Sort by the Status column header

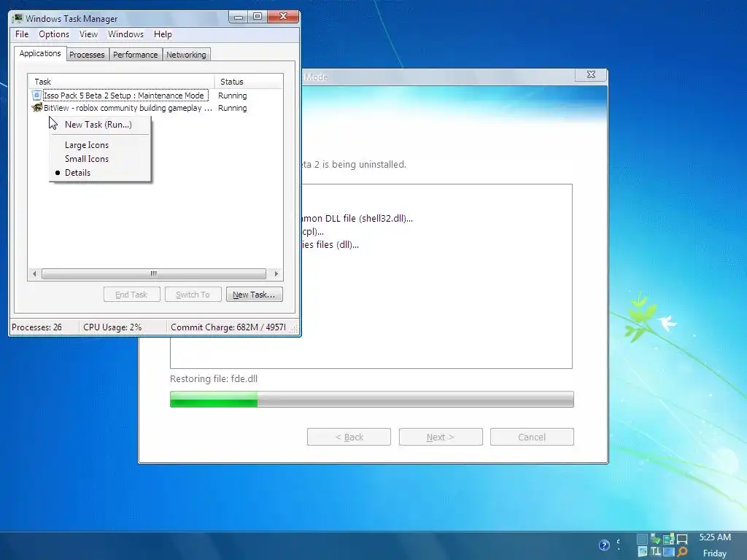click(x=249, y=82)
